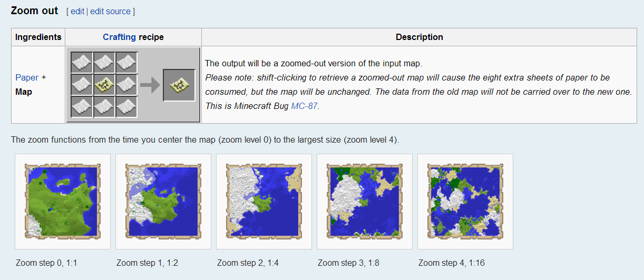This screenshot has width=644, height=280.
Task: Click the sentence about zoomed-out version output
Action: pos(314,63)
